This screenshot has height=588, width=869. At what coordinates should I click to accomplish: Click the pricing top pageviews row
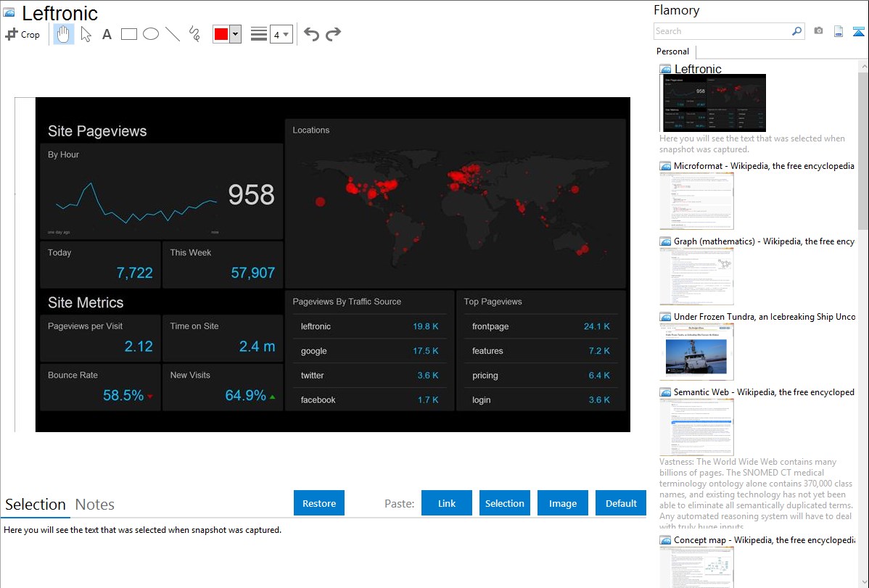pyautogui.click(x=541, y=375)
